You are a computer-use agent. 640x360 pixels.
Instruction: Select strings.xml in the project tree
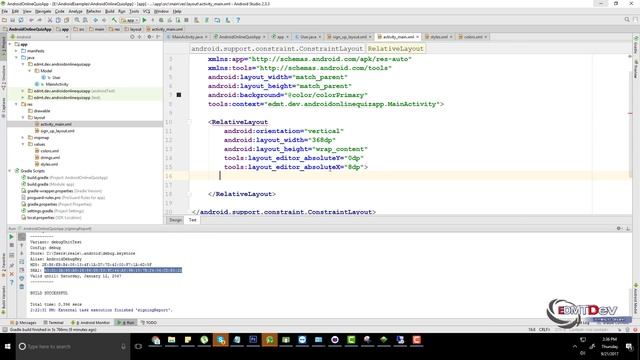[50, 158]
